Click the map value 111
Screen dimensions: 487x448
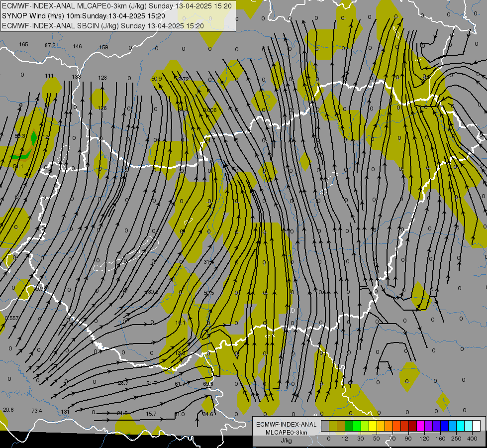49,76
